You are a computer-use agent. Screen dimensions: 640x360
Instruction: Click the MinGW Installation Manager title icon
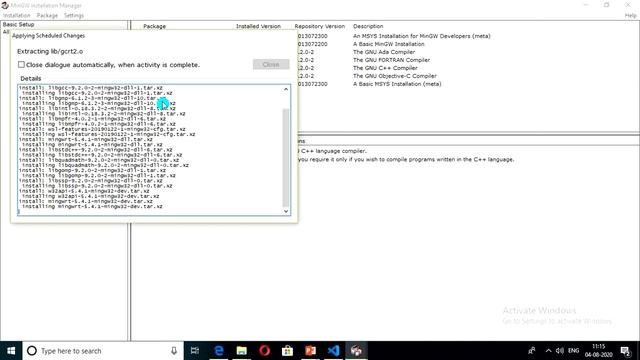coord(5,5)
